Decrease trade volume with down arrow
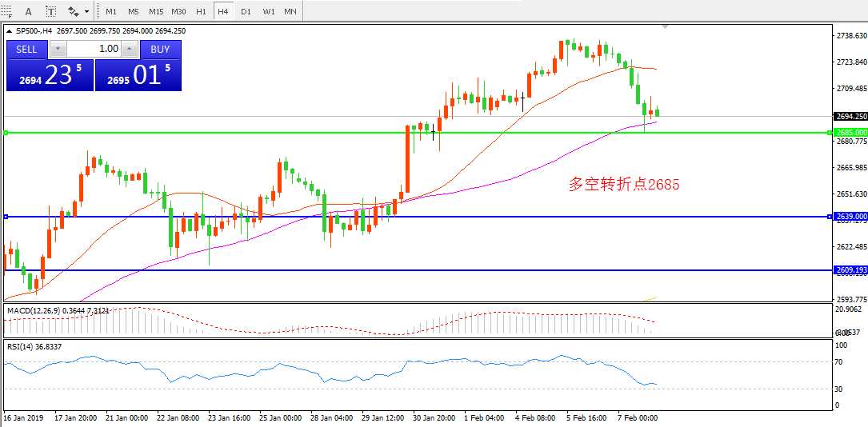This screenshot has width=868, height=427. click(58, 49)
